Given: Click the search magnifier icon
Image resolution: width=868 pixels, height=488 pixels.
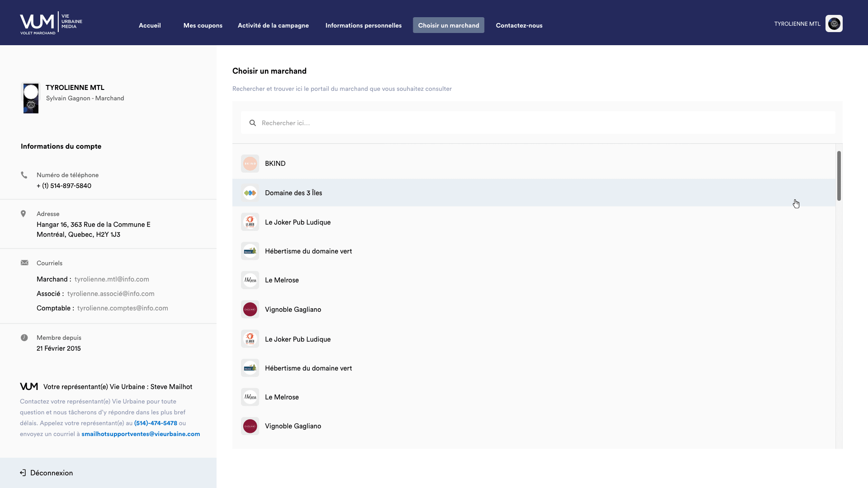Looking at the screenshot, I should [x=253, y=123].
